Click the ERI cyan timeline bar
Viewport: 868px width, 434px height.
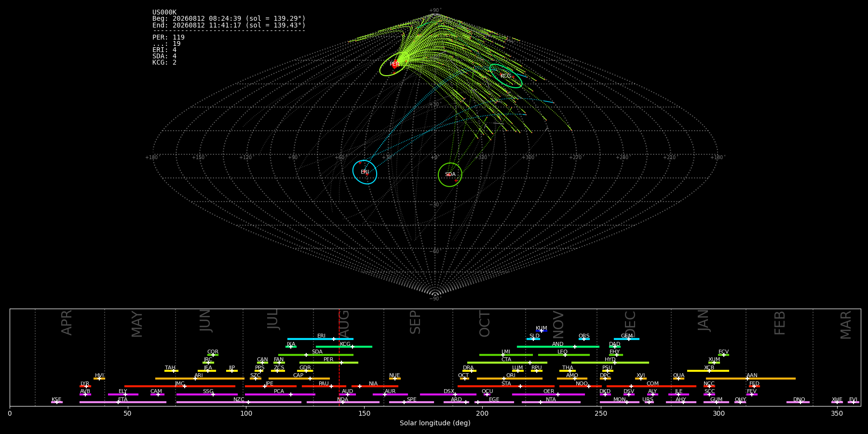320,339
